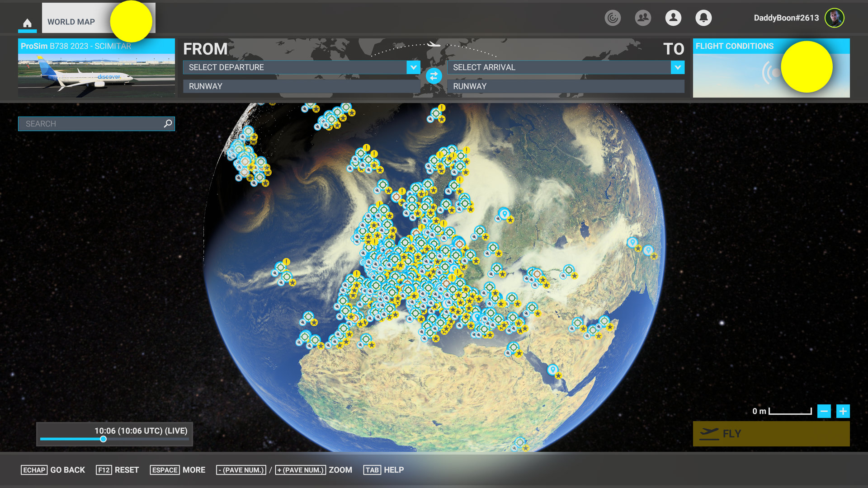Open the multiplayer groups icon
868x488 pixels.
pyautogui.click(x=643, y=19)
